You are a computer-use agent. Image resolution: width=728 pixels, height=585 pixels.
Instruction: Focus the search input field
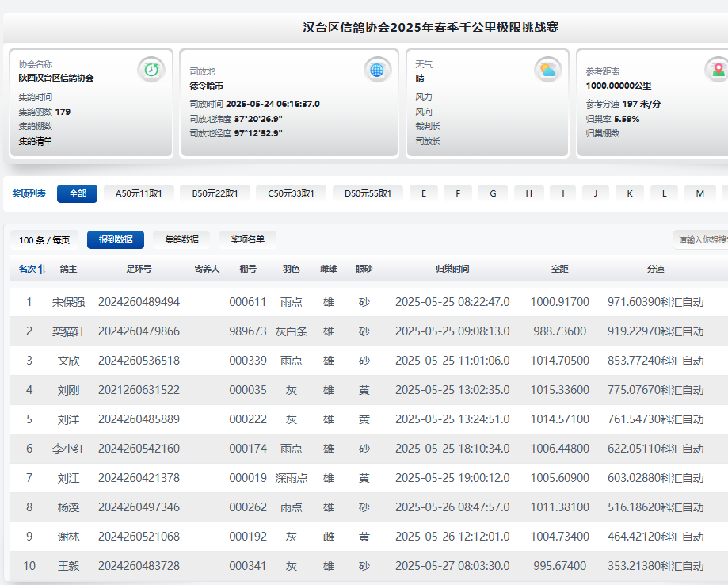[700, 239]
